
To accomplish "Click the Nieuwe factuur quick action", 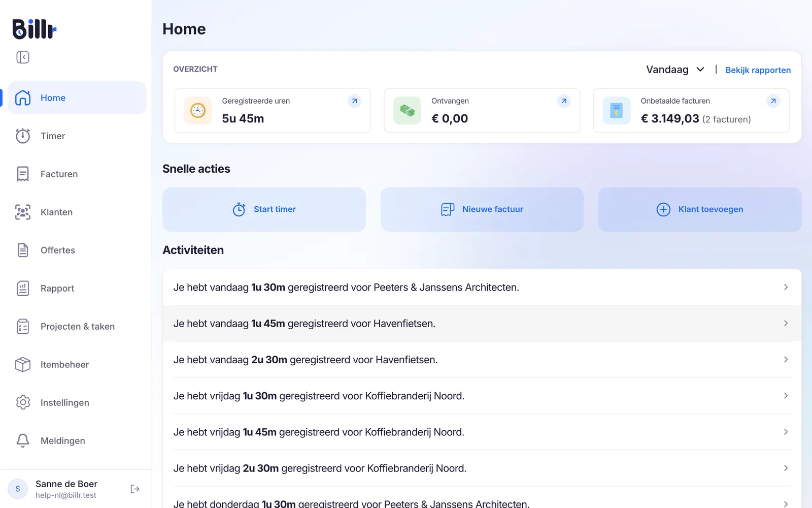I will [x=482, y=209].
